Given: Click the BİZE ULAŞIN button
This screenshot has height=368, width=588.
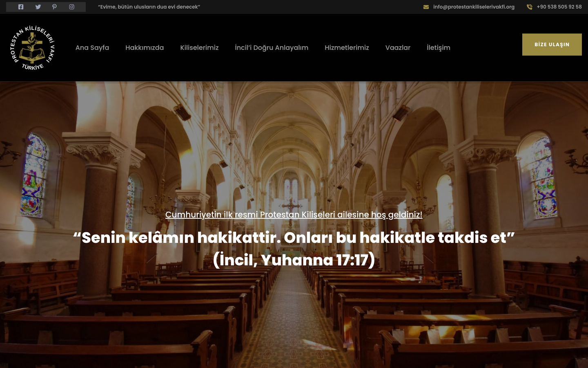Looking at the screenshot, I should [552, 45].
